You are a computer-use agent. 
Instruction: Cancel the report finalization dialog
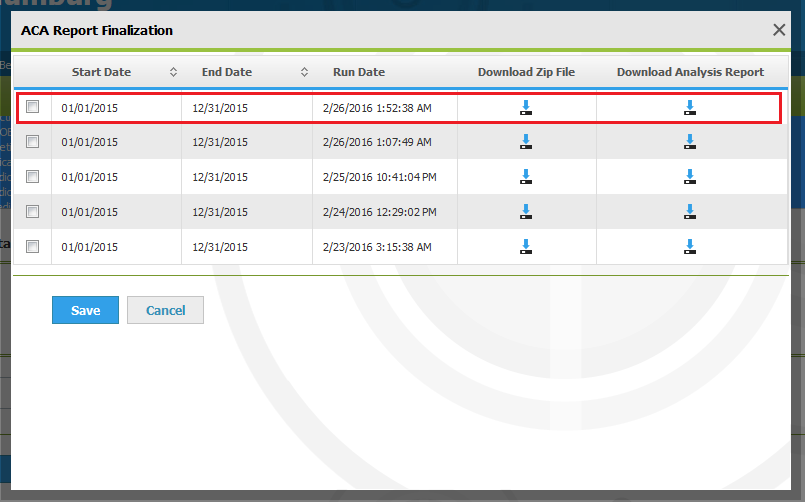[x=165, y=310]
